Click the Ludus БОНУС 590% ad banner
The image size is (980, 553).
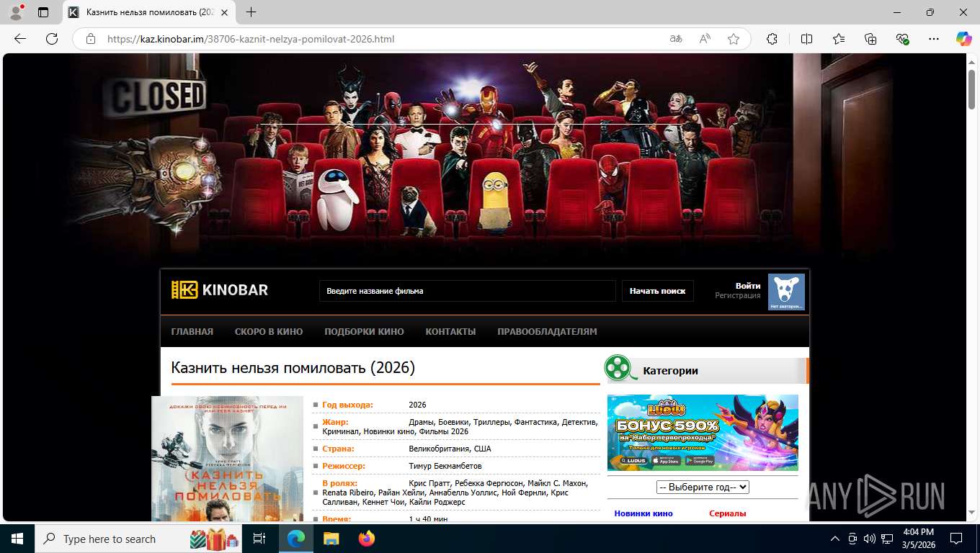coord(703,432)
